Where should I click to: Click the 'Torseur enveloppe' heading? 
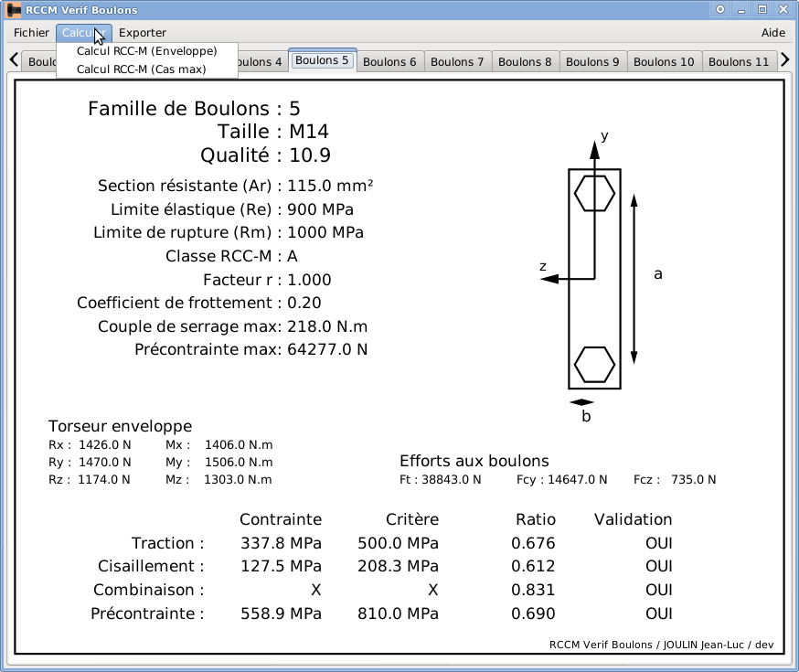[x=121, y=426]
